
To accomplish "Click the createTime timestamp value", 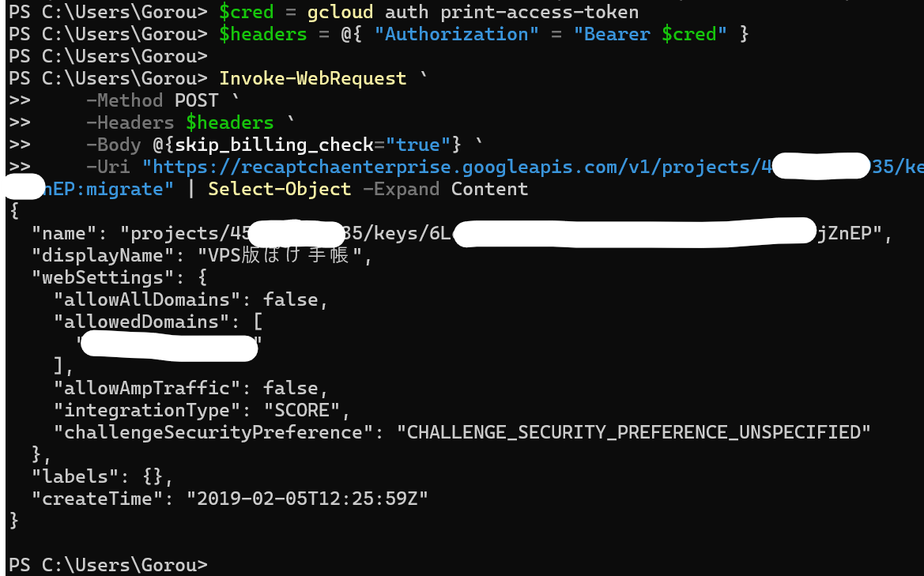I will pos(307,499).
